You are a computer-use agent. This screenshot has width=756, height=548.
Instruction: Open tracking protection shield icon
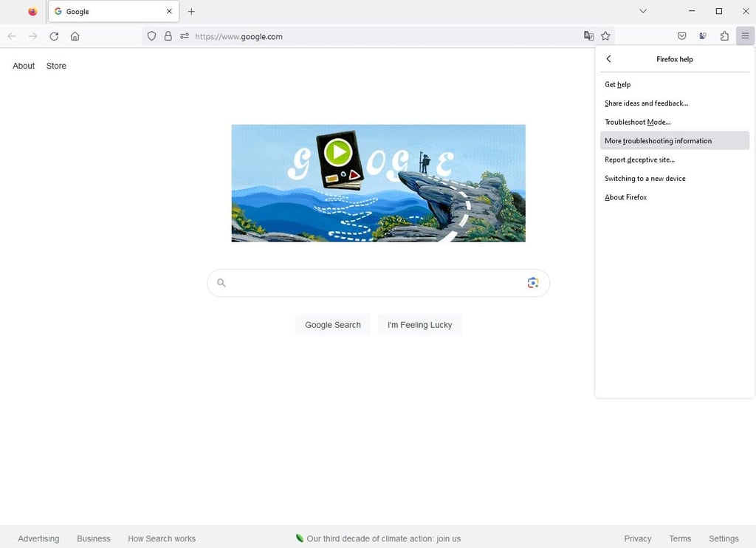[151, 36]
